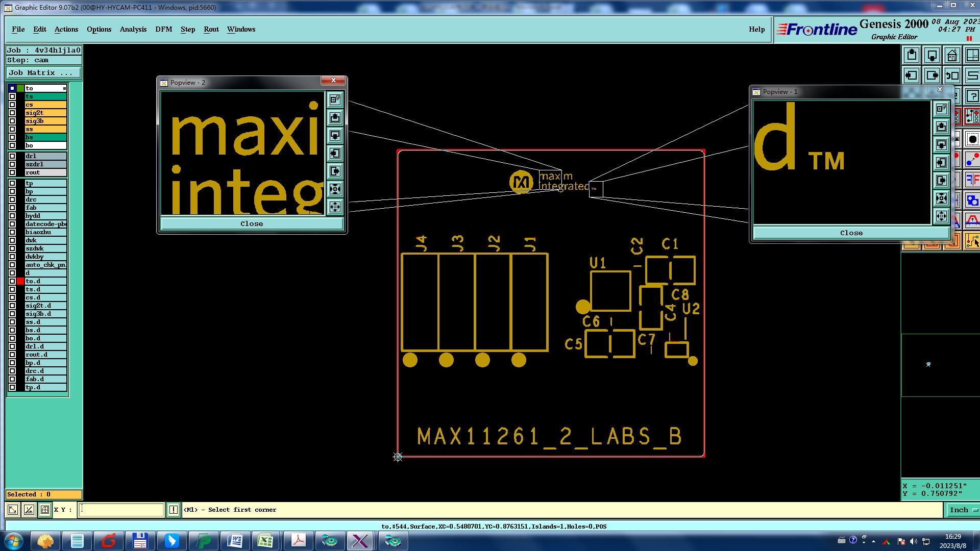Open Excel from the taskbar
The height and width of the screenshot is (551, 980).
265,541
